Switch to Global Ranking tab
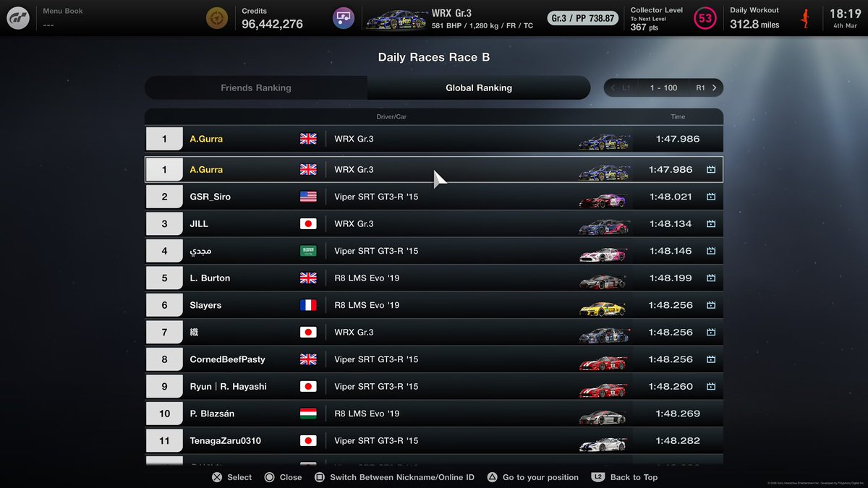Screen dimensions: 868x488 (x=479, y=87)
